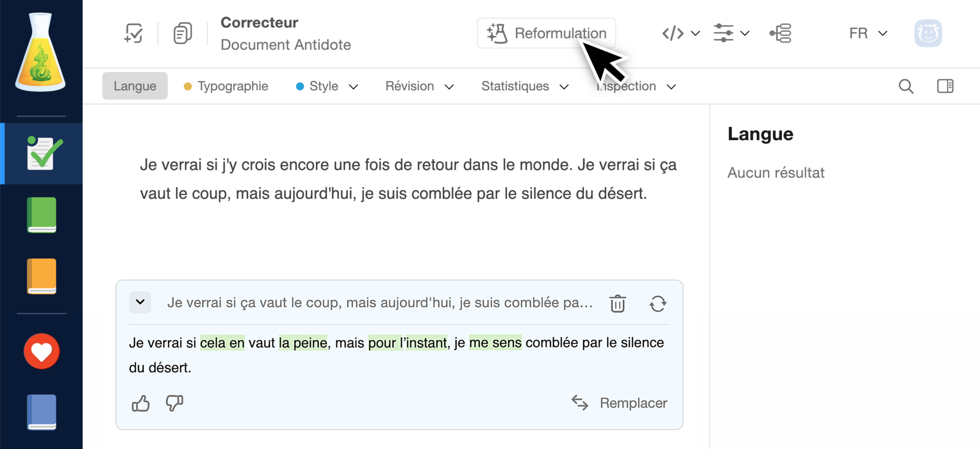Click Remplacer to apply the reformulation
Viewport: 980px width, 449px height.
619,403
